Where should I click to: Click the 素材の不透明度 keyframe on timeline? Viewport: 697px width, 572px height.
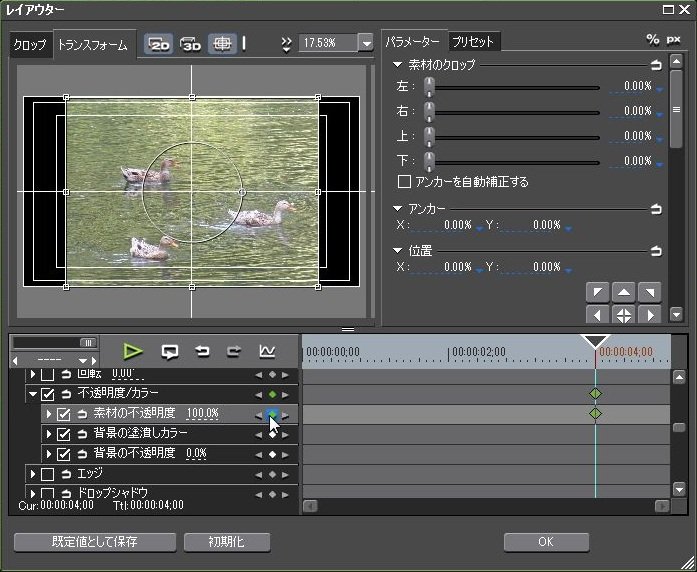click(x=595, y=414)
